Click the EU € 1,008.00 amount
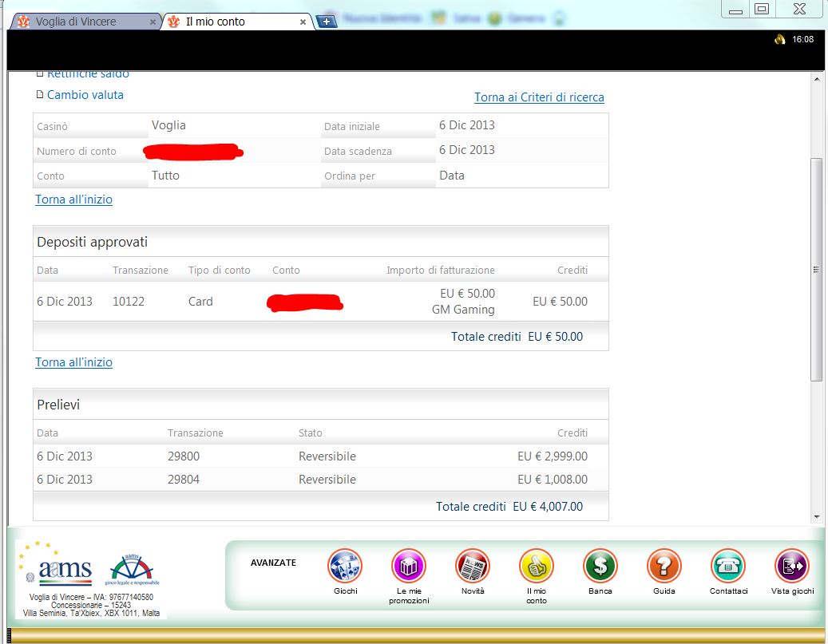Viewport: 828px width, 644px height. [x=553, y=480]
